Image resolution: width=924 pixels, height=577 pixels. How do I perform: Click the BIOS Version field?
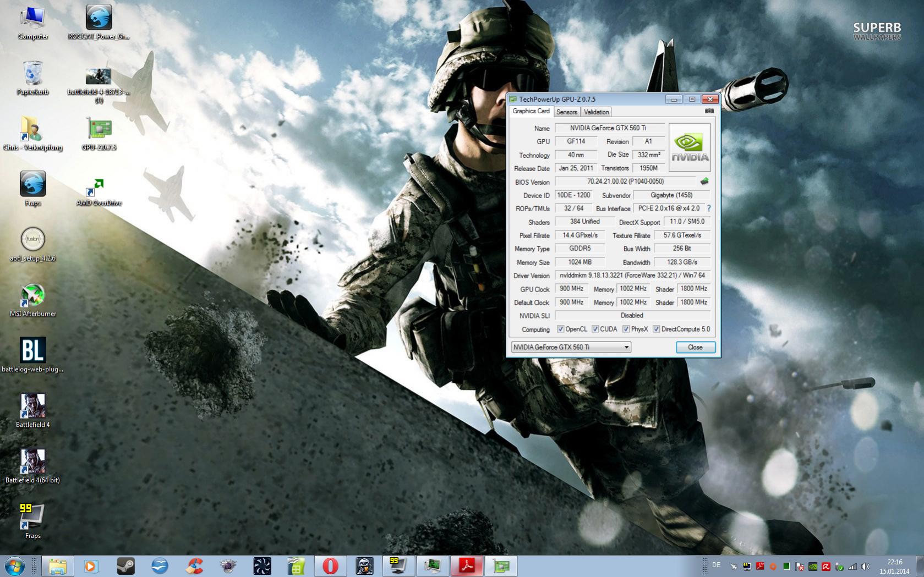[625, 182]
